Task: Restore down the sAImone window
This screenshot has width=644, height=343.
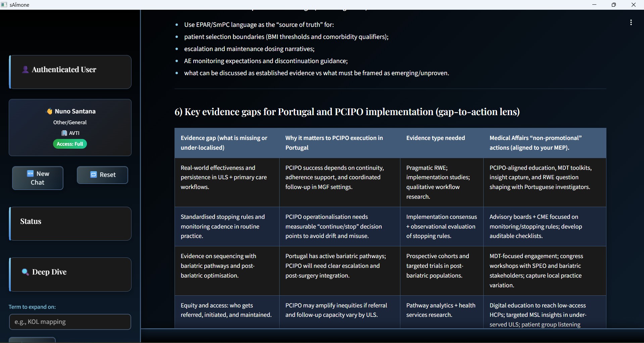Action: pyautogui.click(x=614, y=5)
